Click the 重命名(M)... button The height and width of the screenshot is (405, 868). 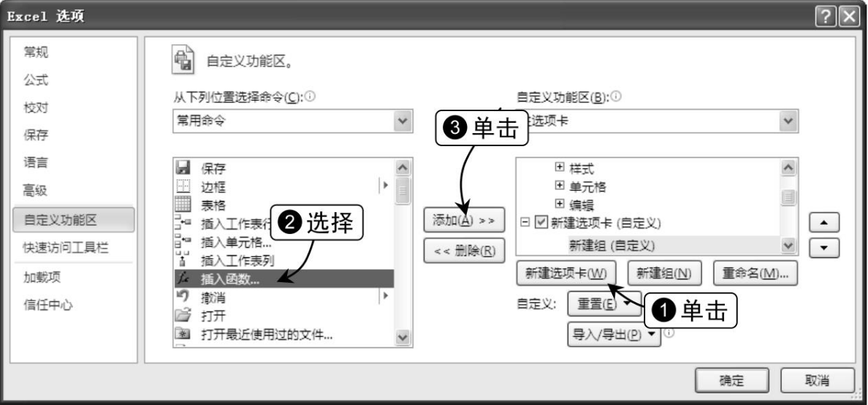click(x=755, y=273)
